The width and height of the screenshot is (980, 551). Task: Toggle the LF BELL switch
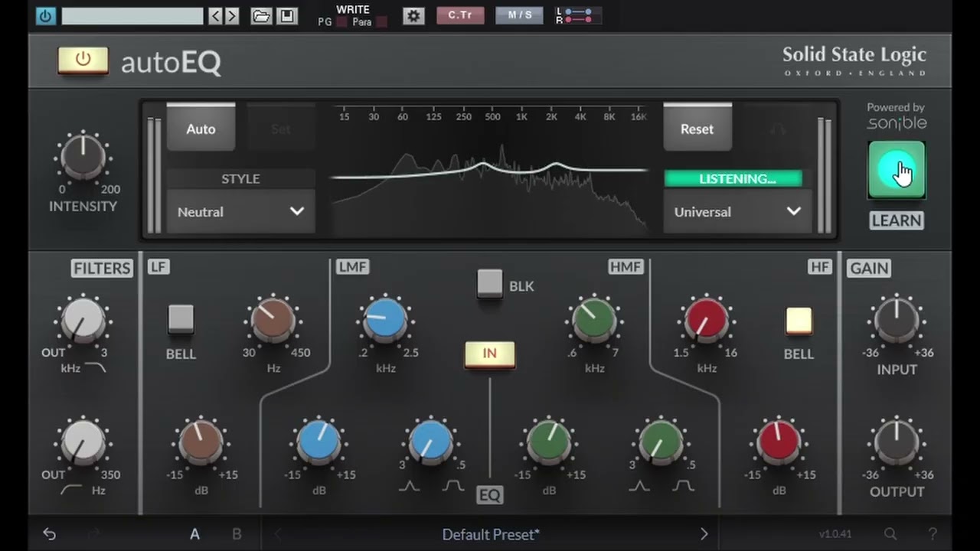181,319
